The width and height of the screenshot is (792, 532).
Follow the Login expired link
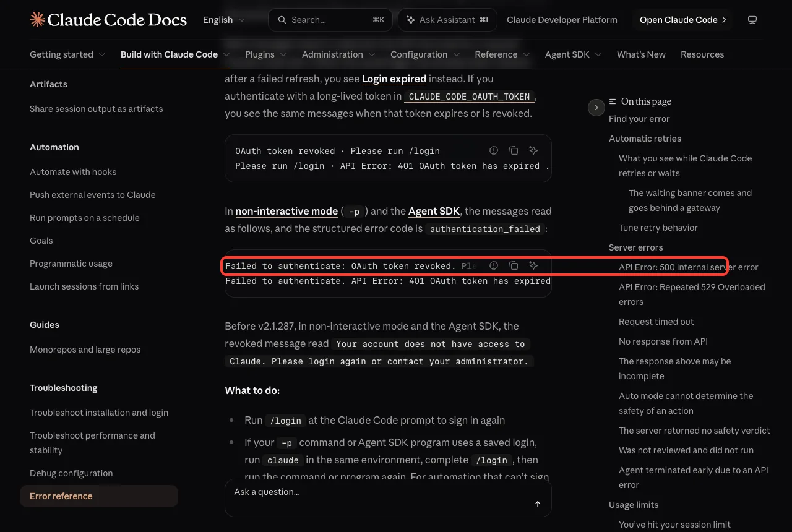click(394, 79)
